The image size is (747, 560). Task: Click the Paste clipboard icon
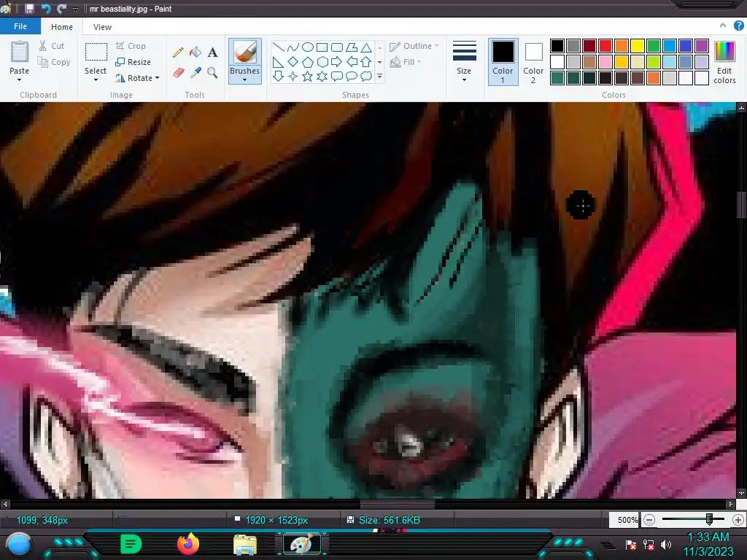pyautogui.click(x=20, y=52)
